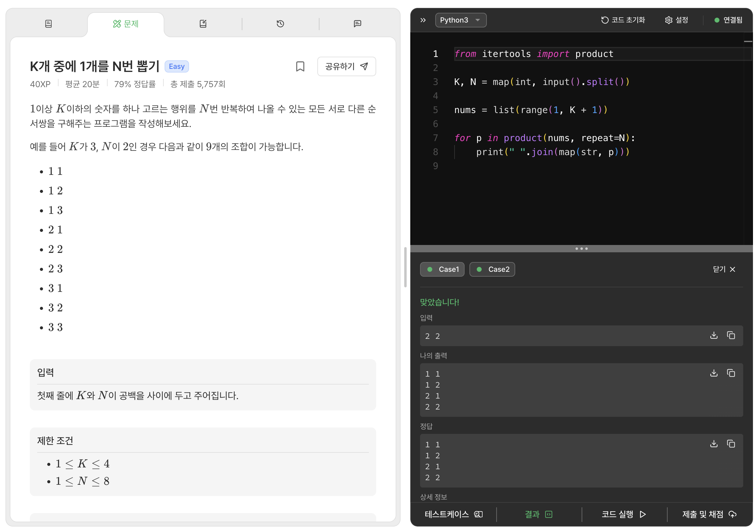The width and height of the screenshot is (756, 532).
Task: Open the notes pencil tab icon
Action: click(x=203, y=24)
